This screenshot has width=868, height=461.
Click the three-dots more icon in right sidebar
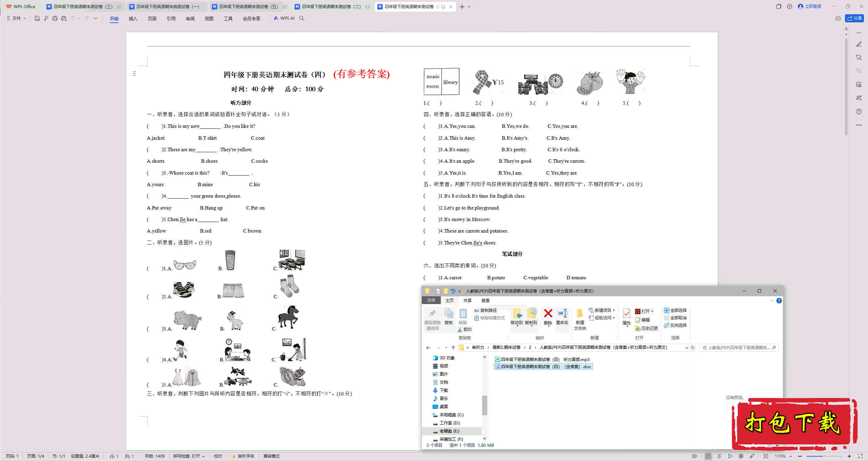(x=859, y=125)
